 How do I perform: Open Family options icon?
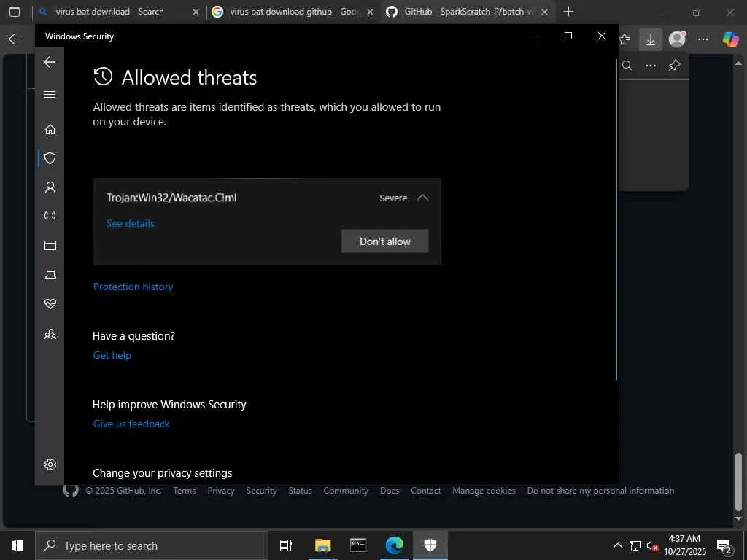(50, 334)
